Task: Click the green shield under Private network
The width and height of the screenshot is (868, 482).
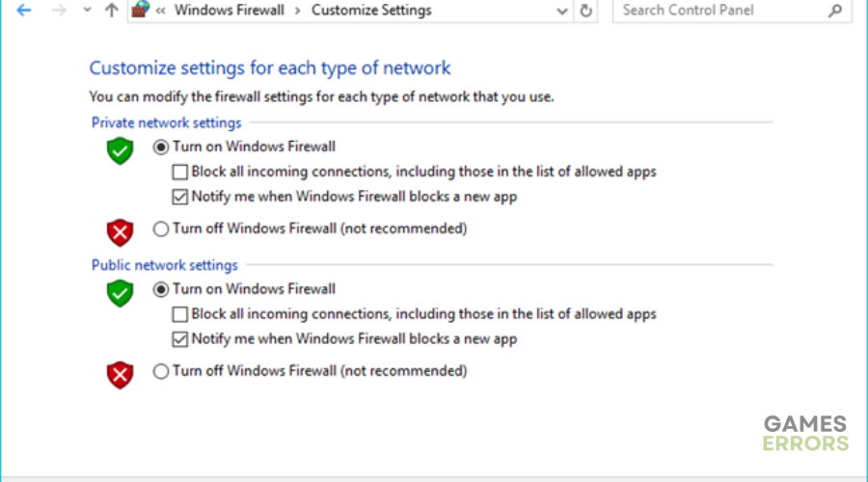Action: pyautogui.click(x=121, y=150)
